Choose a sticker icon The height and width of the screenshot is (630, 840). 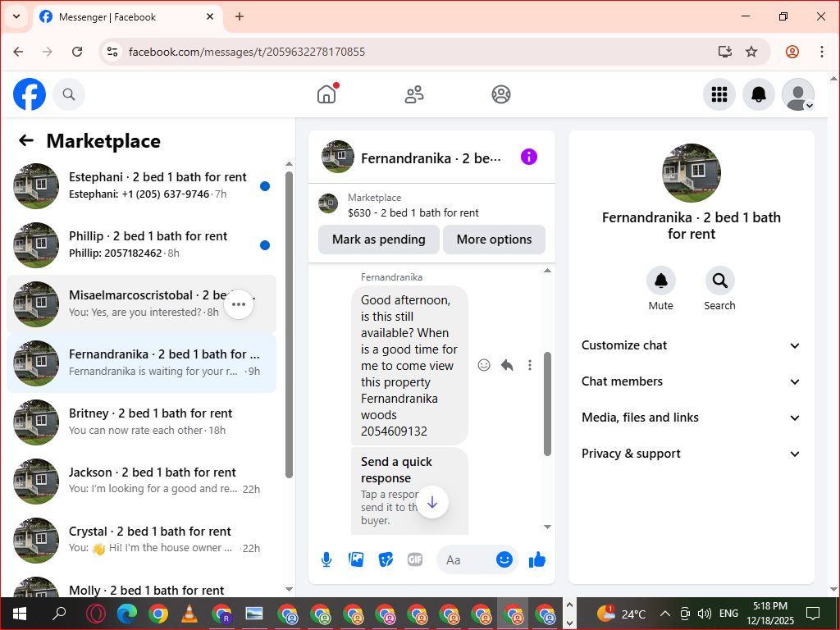coord(386,559)
